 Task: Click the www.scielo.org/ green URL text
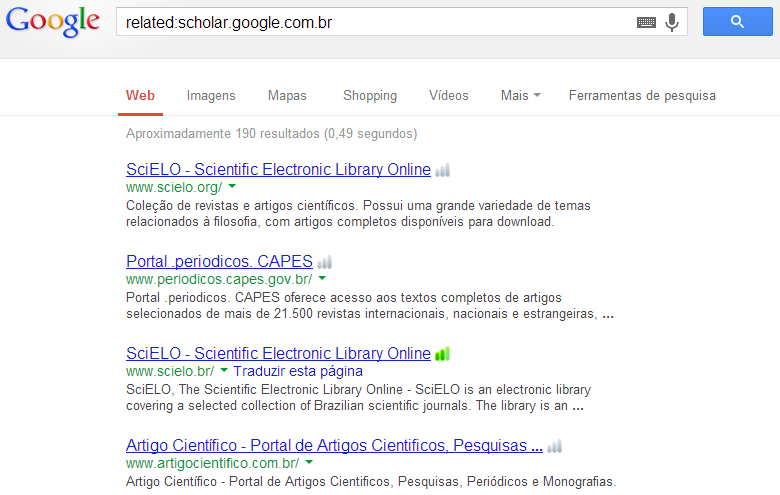point(174,188)
